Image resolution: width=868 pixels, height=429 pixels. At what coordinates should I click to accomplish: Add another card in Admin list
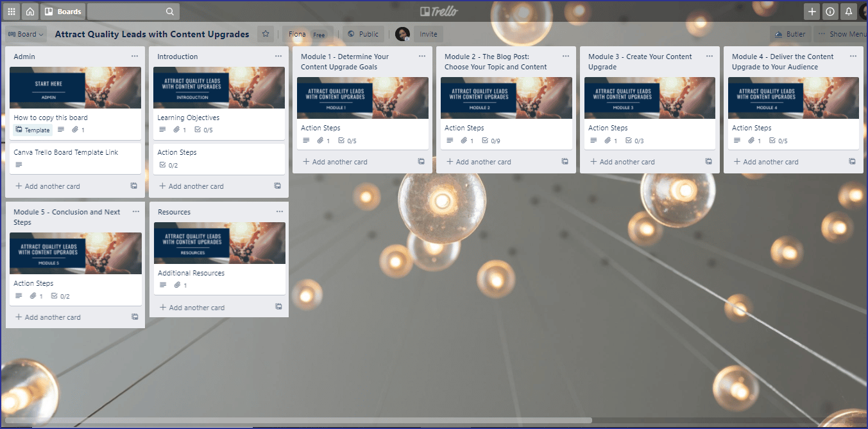48,186
